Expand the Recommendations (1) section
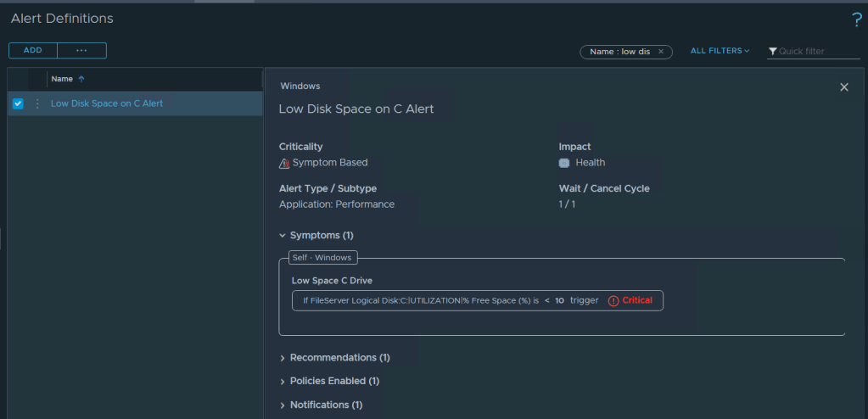This screenshot has width=868, height=419. pyautogui.click(x=283, y=358)
